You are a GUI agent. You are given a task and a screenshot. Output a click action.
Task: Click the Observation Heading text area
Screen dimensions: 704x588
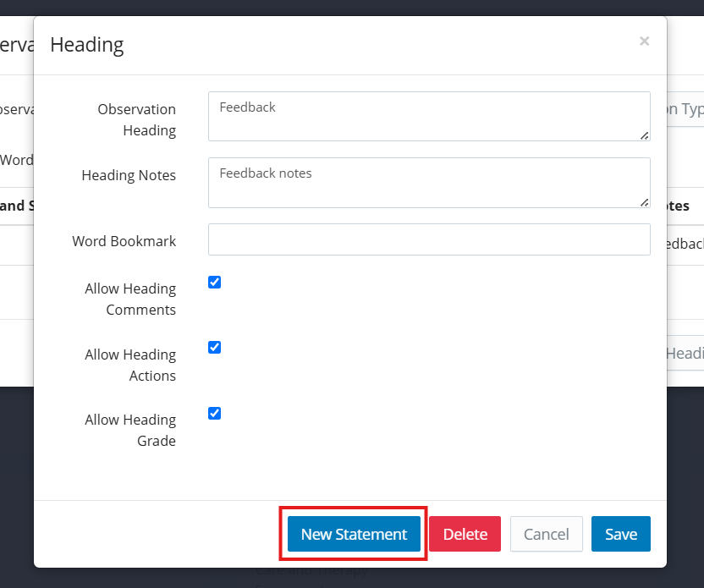[x=428, y=116]
